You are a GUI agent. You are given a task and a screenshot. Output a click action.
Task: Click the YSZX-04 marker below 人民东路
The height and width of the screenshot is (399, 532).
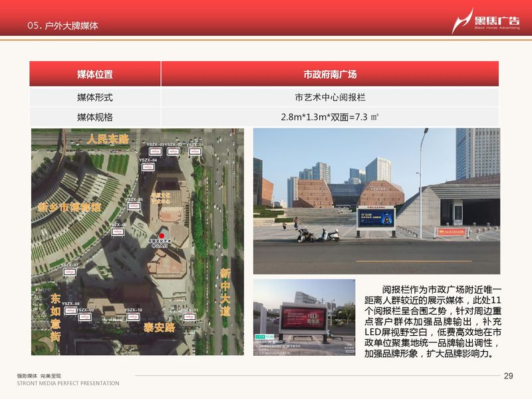point(149,168)
